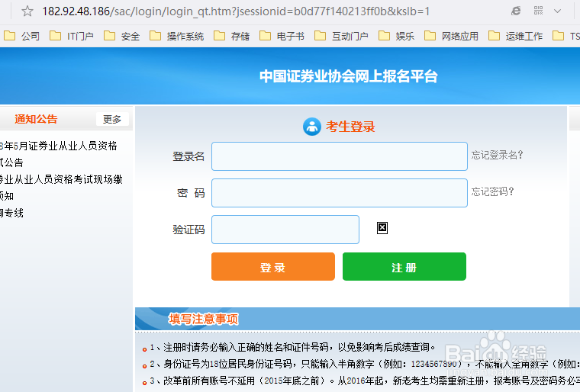Open the IT门户 bookmarks folder
This screenshot has width=580, height=392.
pos(71,36)
